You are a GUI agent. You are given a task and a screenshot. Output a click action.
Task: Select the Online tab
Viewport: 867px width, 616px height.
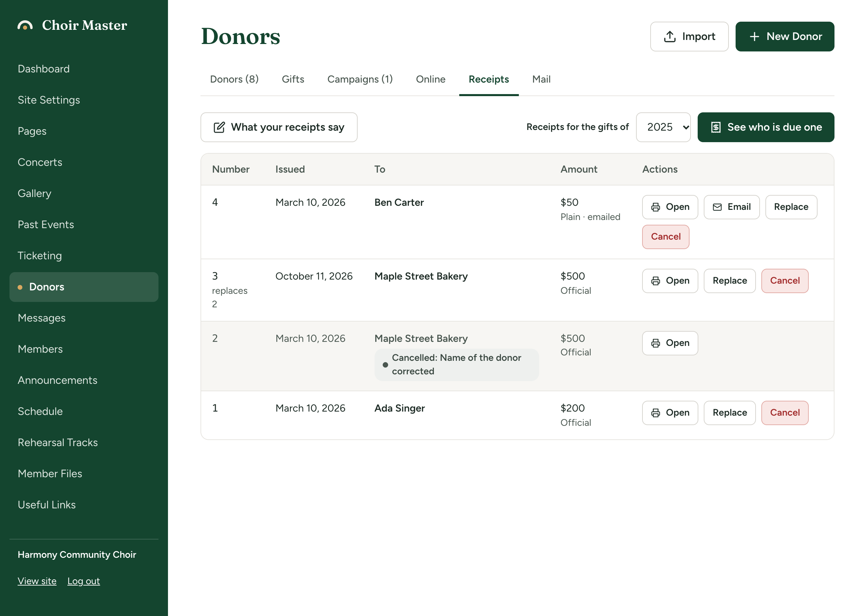(x=430, y=79)
